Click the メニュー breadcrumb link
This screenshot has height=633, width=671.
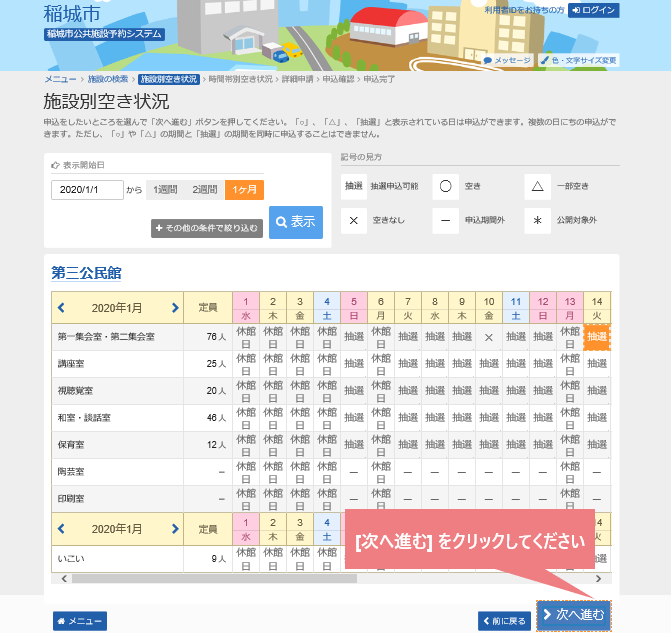pos(60,79)
